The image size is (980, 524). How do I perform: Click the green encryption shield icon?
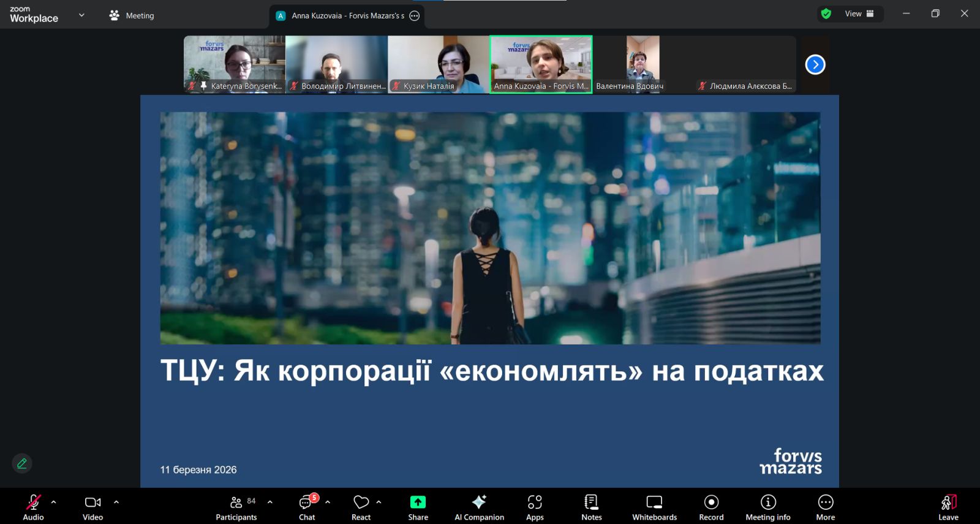click(826, 14)
